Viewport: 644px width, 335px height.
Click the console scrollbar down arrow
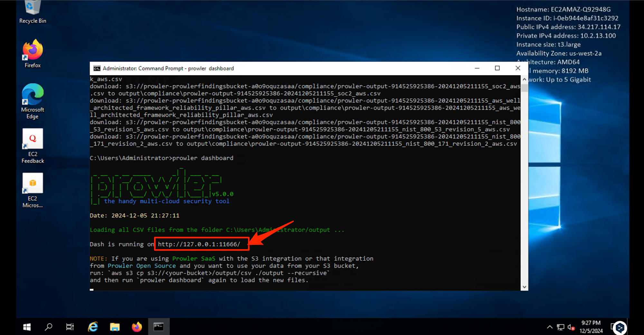coord(525,287)
